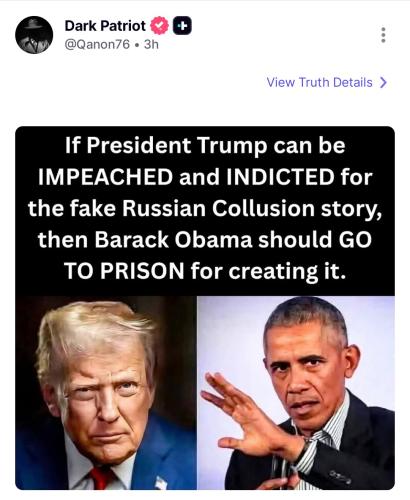Click the 3h post timestamp

(x=151, y=44)
